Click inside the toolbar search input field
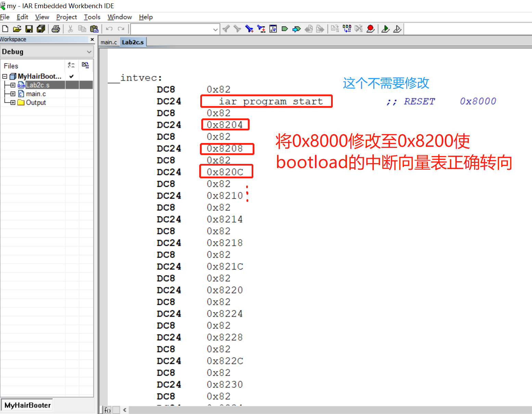 tap(172, 29)
